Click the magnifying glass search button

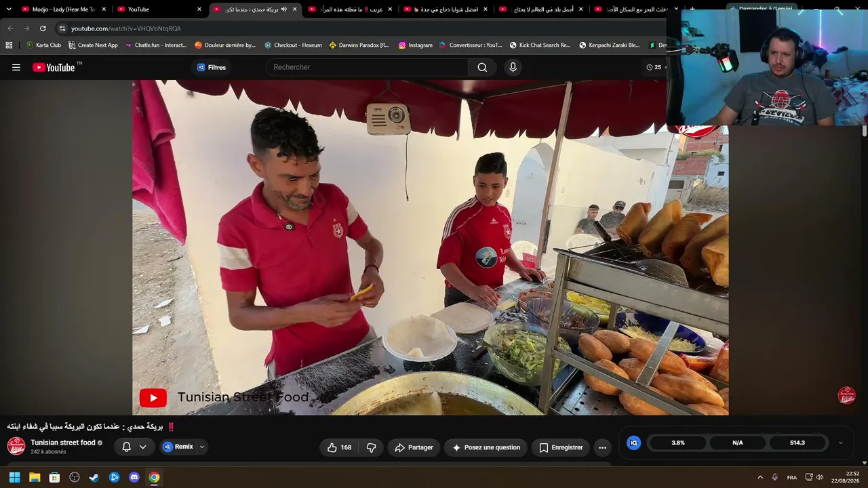pyautogui.click(x=482, y=67)
